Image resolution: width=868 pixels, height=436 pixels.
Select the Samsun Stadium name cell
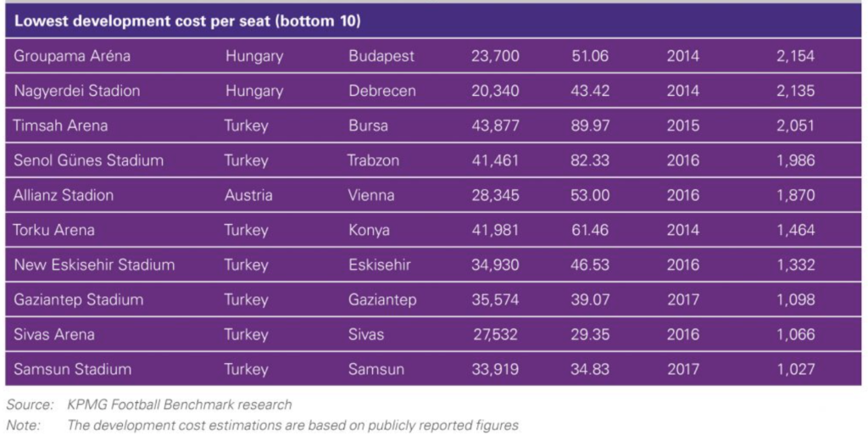(x=73, y=370)
